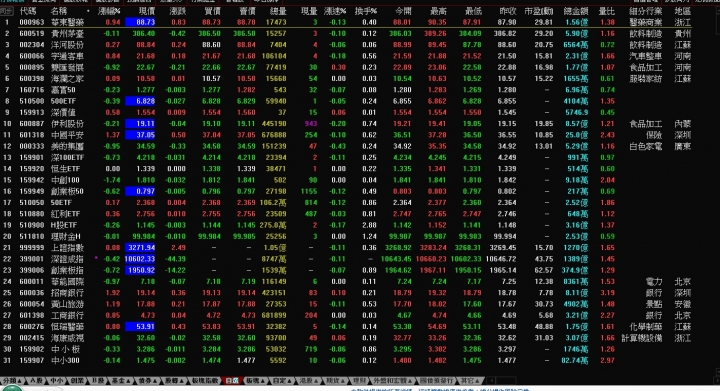Open the 板塊 tab dropdown
This screenshot has height=391, width=720.
coord(256,380)
